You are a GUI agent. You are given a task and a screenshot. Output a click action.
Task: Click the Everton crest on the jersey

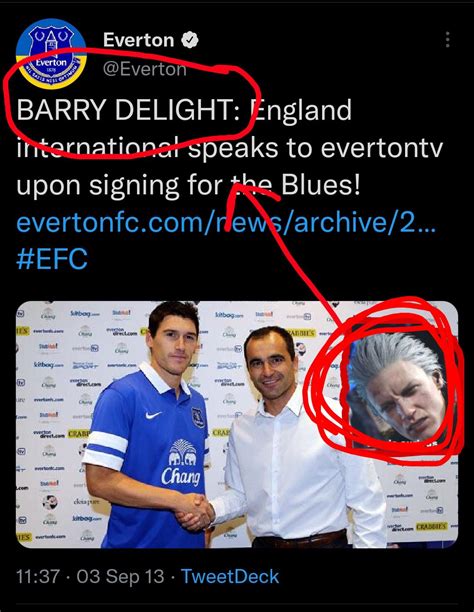(x=198, y=417)
